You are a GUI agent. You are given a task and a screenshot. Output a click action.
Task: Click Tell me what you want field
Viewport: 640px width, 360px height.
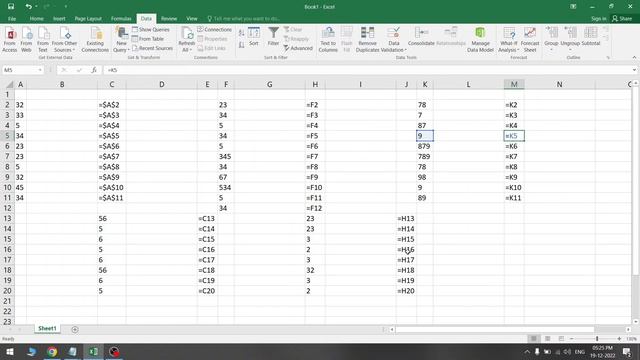244,18
